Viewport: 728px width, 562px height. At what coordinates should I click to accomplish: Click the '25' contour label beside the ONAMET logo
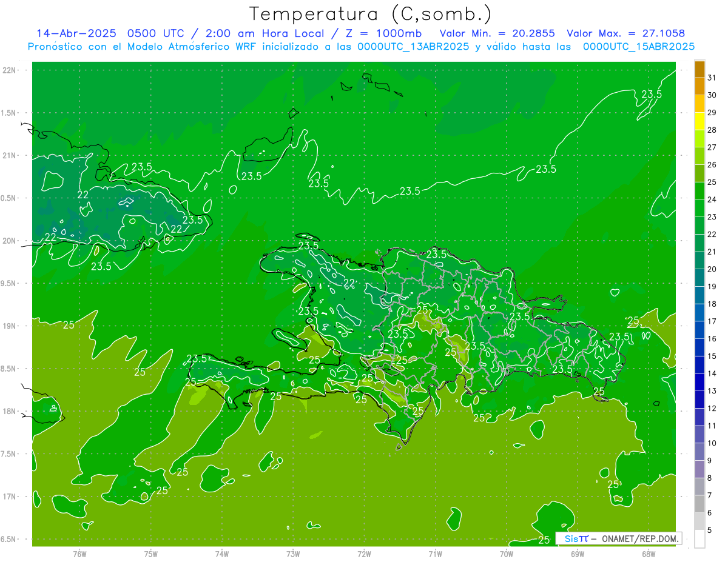(544, 540)
